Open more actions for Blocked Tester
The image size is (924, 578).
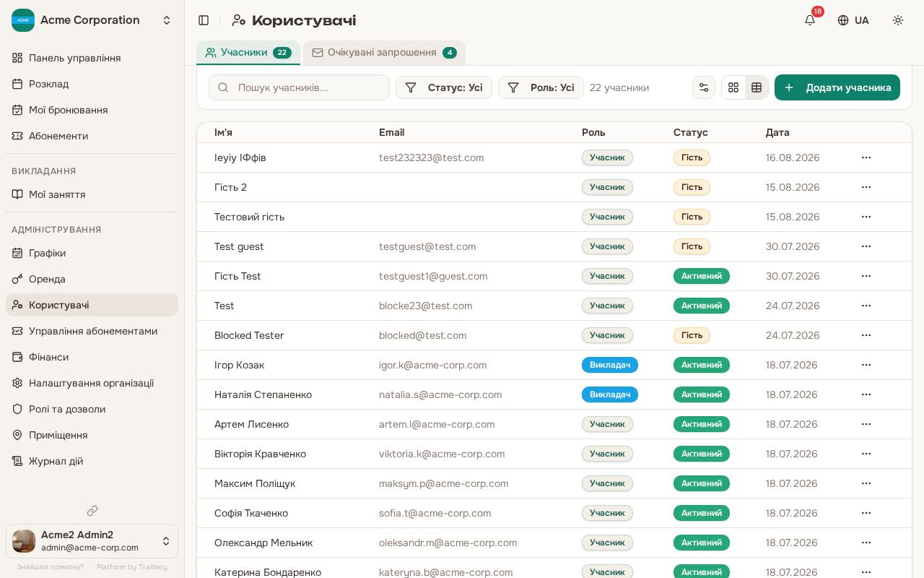[866, 335]
